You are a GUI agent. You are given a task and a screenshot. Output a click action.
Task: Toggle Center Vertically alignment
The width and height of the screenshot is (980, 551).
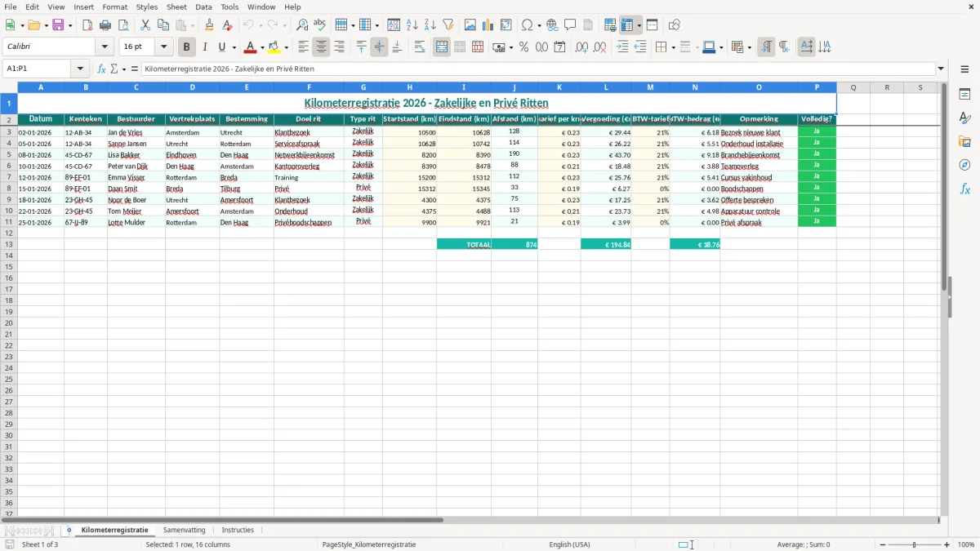point(379,47)
